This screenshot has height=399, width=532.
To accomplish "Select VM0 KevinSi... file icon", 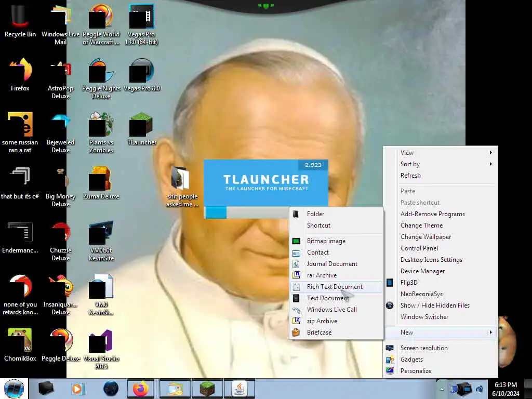I will pyautogui.click(x=101, y=295).
